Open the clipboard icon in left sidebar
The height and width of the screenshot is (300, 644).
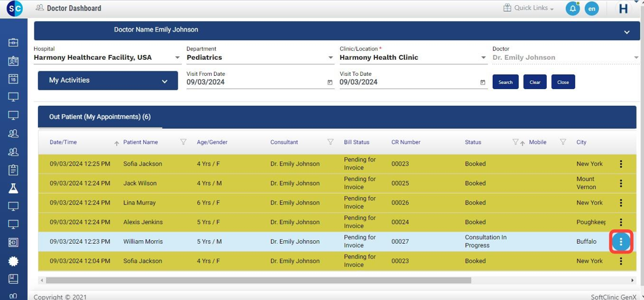13,170
